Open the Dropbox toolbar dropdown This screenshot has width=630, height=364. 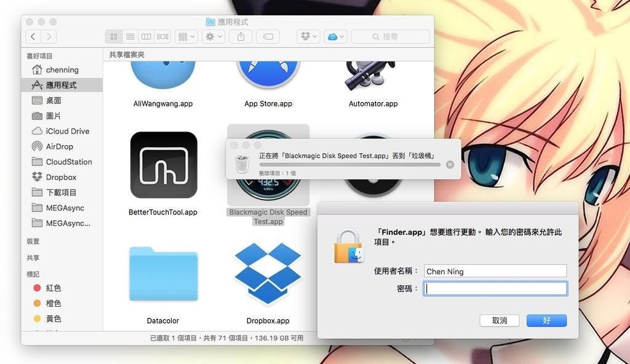tap(308, 36)
